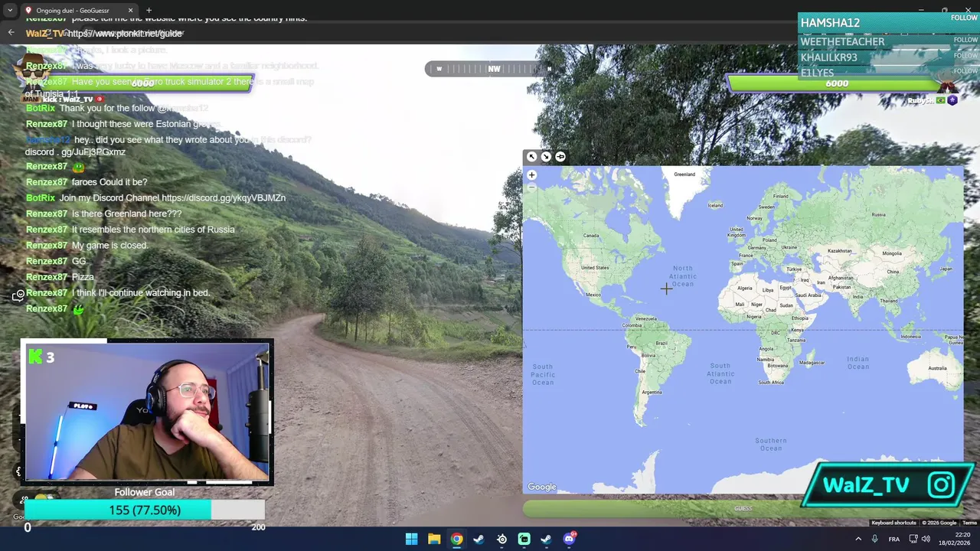Open the network and volume quick settings

[922, 539]
